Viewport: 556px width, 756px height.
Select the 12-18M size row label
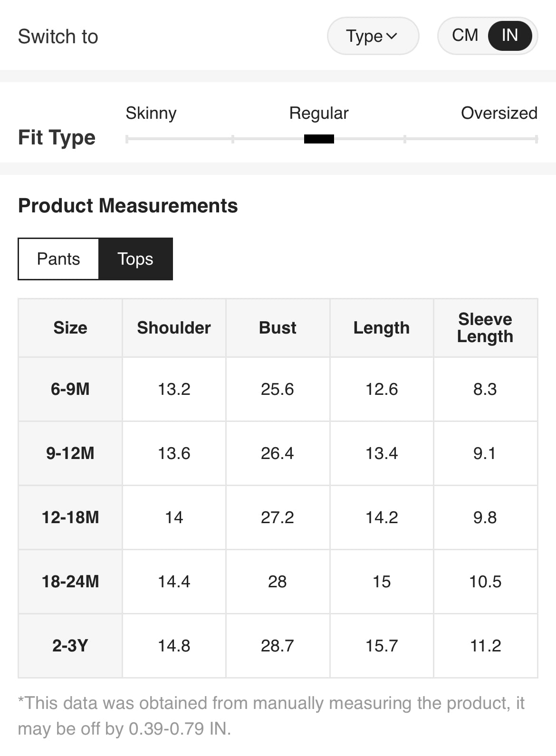(70, 517)
